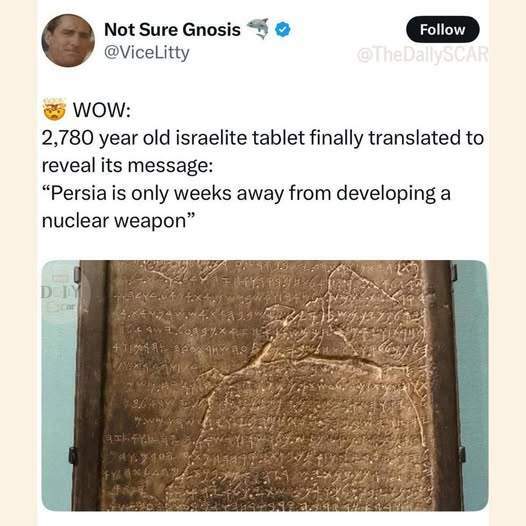
Task: Click the @TheDailySCAR watermark text
Action: (422, 55)
